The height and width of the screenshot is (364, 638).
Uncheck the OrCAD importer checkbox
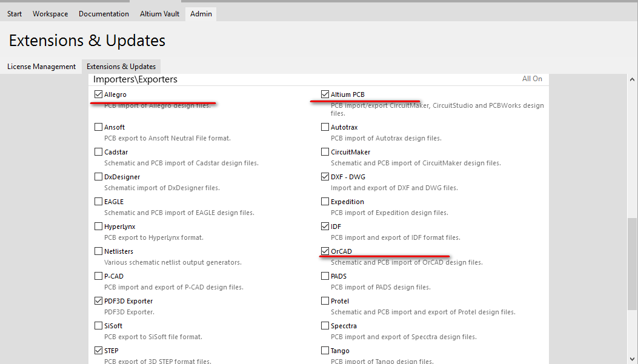point(325,251)
